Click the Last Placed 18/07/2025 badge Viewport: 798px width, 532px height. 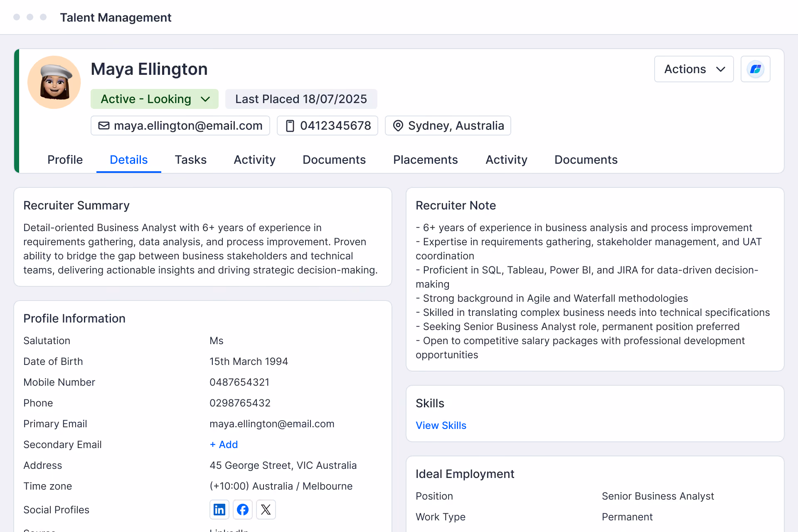pyautogui.click(x=301, y=99)
